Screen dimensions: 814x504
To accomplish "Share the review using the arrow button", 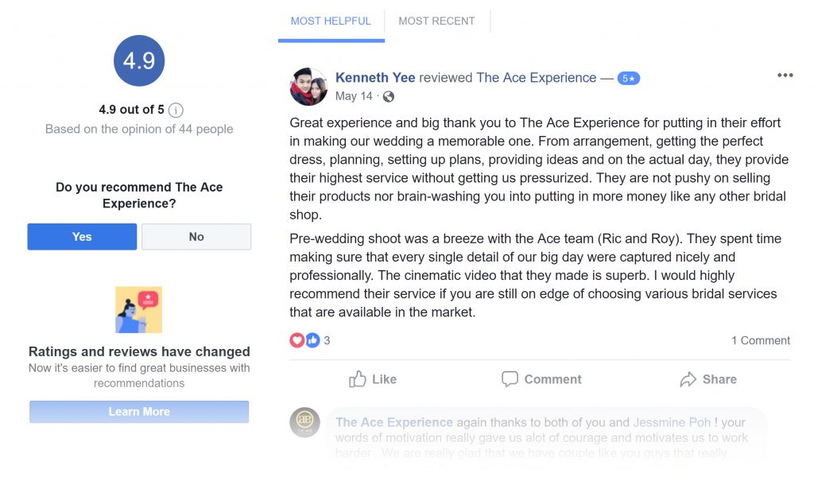I will [708, 379].
